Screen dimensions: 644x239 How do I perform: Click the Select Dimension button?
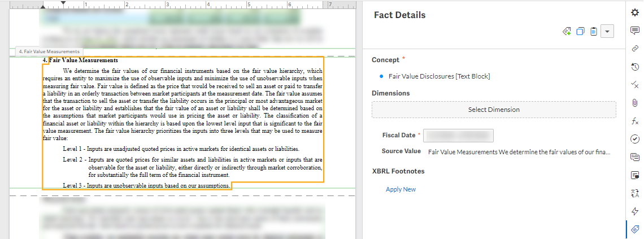(x=494, y=110)
